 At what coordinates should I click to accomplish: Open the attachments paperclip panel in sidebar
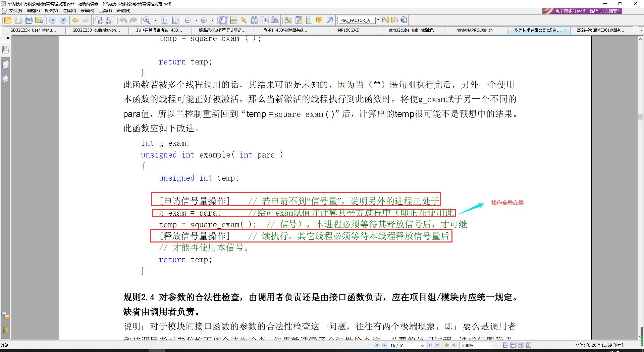point(5,330)
